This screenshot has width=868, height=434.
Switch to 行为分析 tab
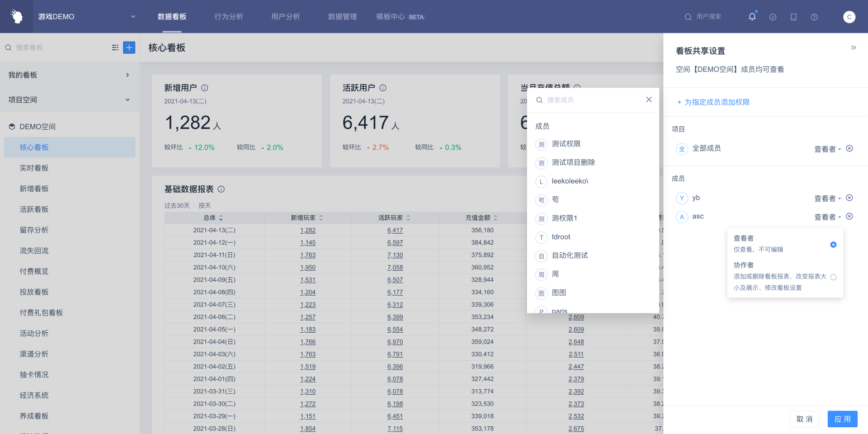(229, 17)
